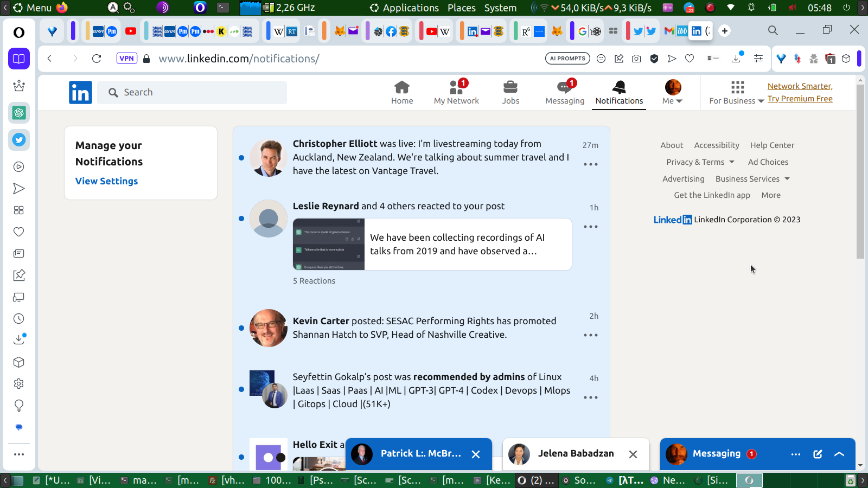Compose a new message in Messaging bar
868x488 pixels.
click(818, 454)
